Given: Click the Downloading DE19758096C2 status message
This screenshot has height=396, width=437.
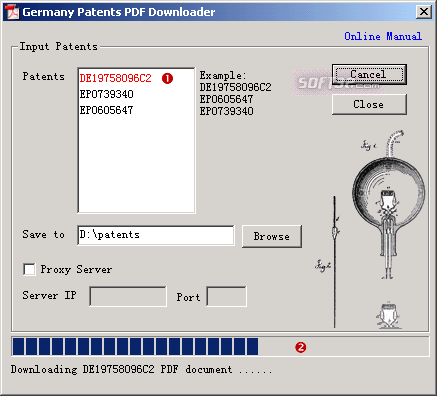Looking at the screenshot, I should [141, 370].
